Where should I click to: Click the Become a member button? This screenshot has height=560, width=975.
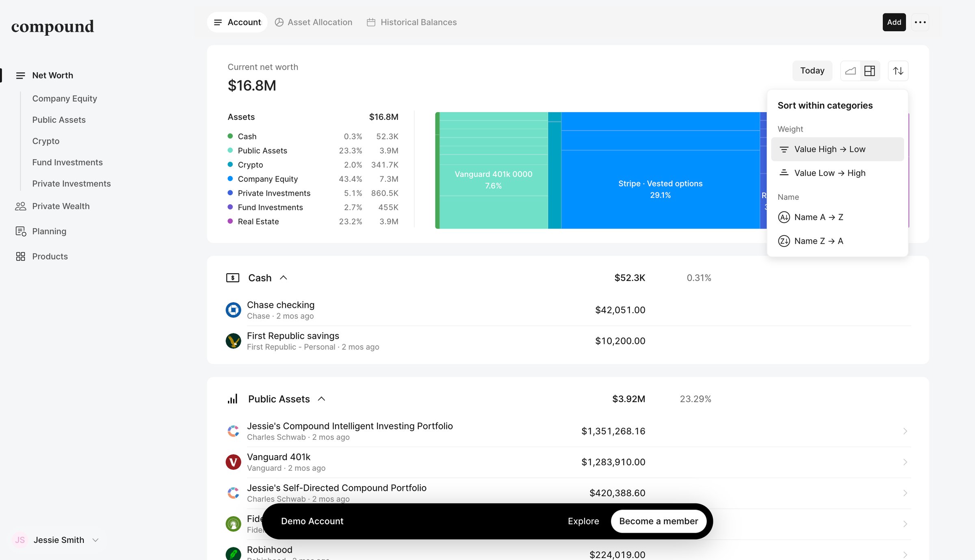point(659,521)
